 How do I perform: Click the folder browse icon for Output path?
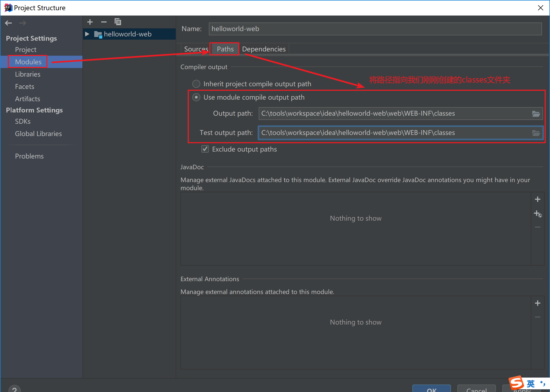(x=536, y=114)
